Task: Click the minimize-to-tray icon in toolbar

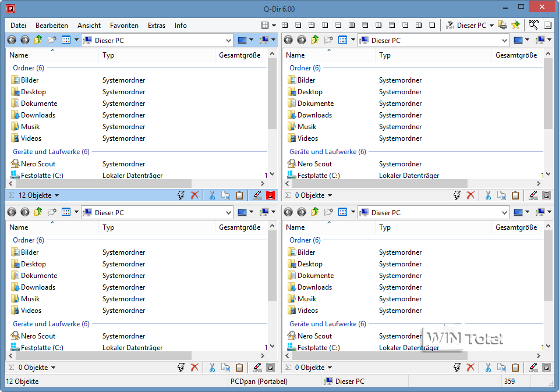Action: (x=547, y=25)
